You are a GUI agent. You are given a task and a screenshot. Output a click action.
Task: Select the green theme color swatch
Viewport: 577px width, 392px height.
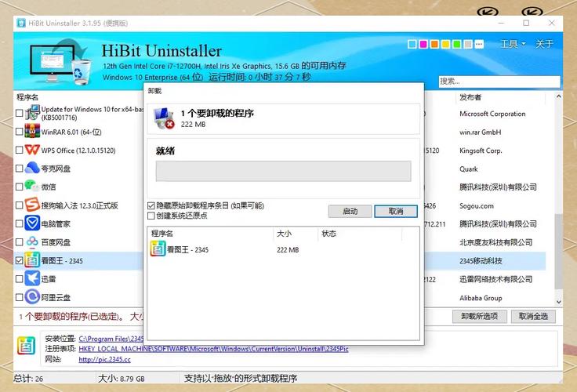[456, 44]
